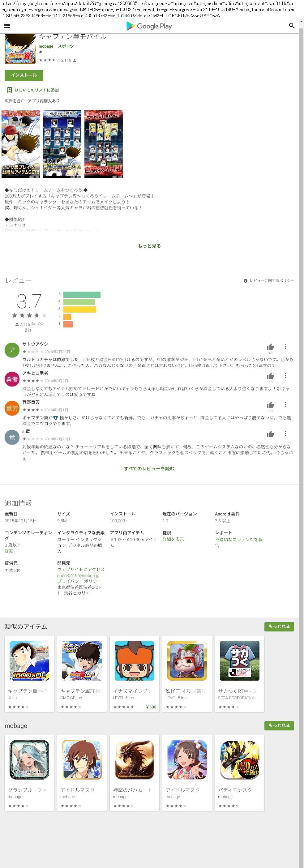
Task: Open レビューに関するポリシー info link
Action: coord(269,281)
